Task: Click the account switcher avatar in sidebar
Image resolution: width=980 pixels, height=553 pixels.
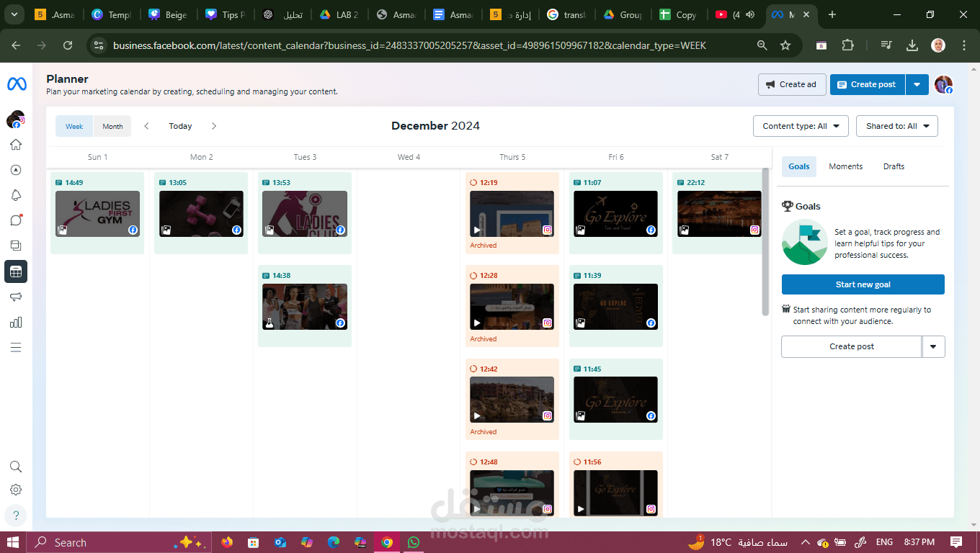Action: (16, 120)
